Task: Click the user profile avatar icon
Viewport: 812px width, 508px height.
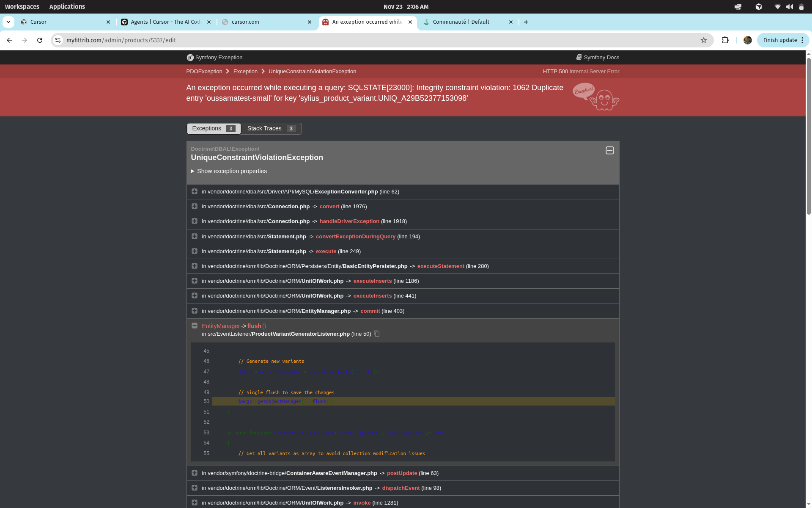Action: [747, 40]
